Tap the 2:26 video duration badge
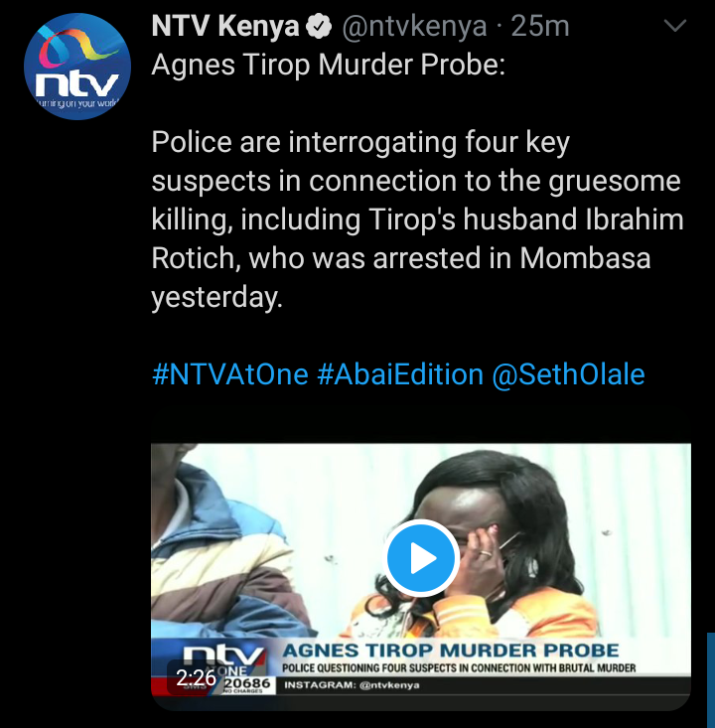The width and height of the screenshot is (715, 728). (196, 678)
